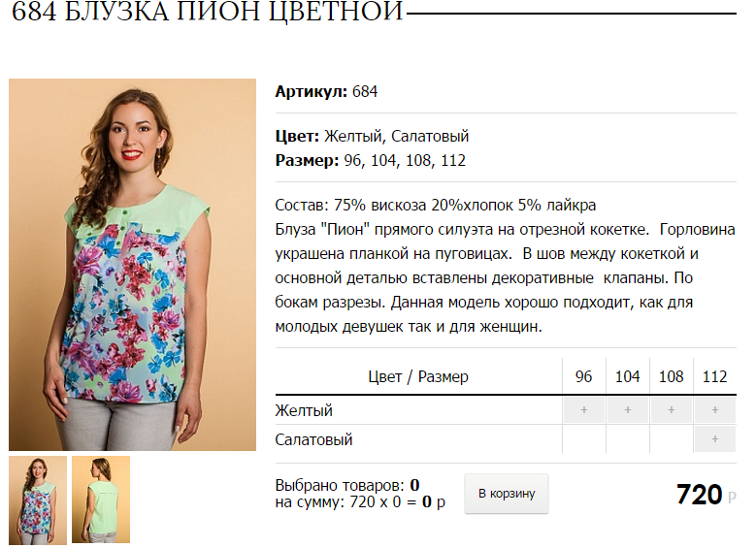Click the В корзину button
The width and height of the screenshot is (756, 548).
click(507, 494)
